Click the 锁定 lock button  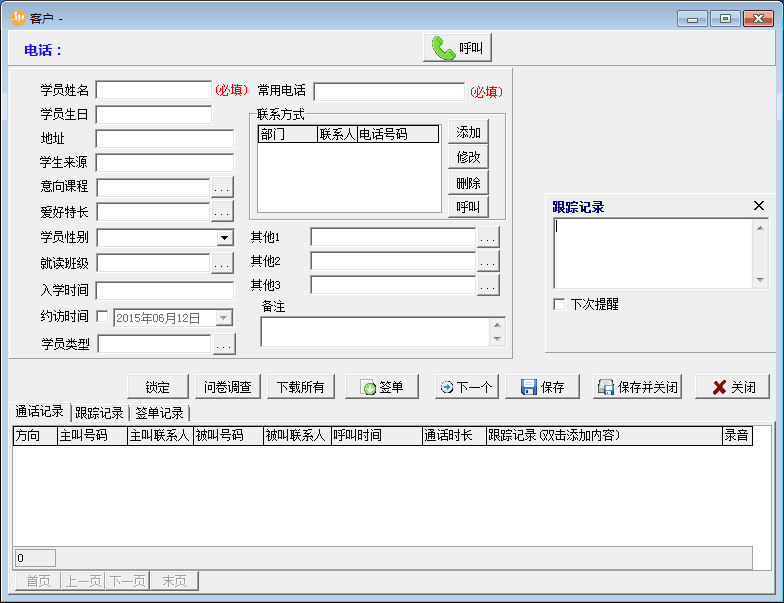(158, 387)
